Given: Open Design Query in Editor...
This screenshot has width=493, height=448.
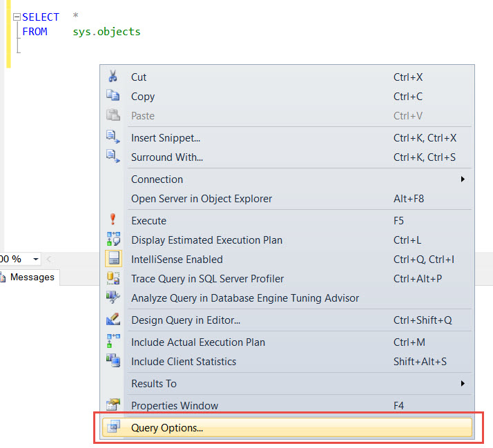Looking at the screenshot, I should point(287,320).
